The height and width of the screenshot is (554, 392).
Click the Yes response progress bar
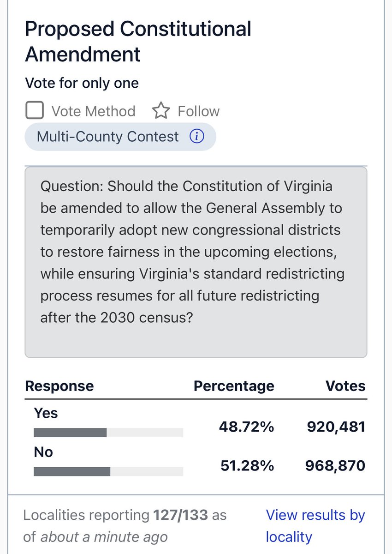[x=108, y=433]
